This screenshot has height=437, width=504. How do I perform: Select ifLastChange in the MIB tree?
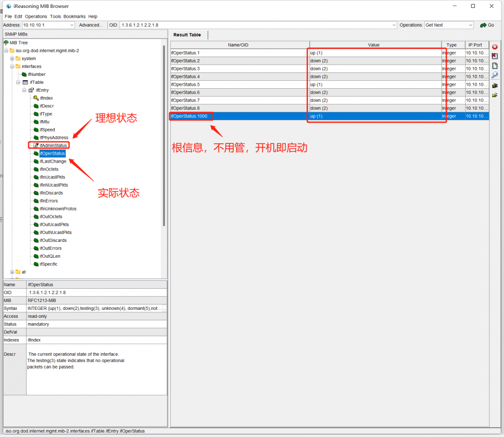click(53, 161)
